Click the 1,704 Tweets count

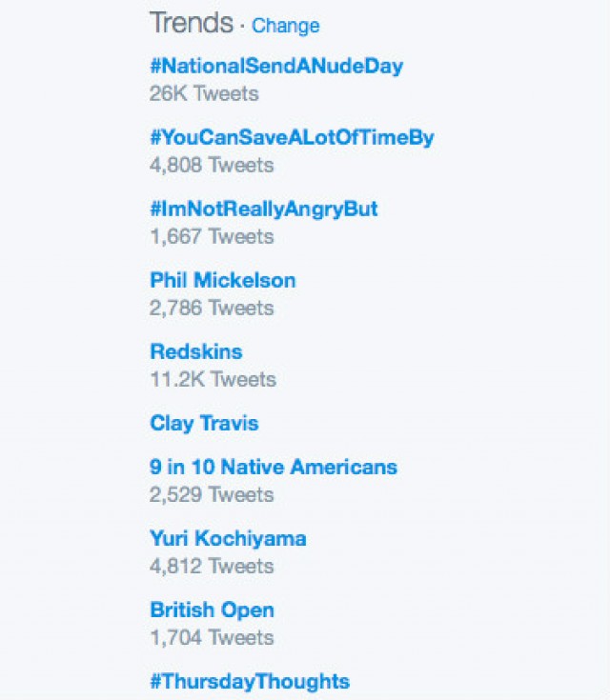click(212, 637)
